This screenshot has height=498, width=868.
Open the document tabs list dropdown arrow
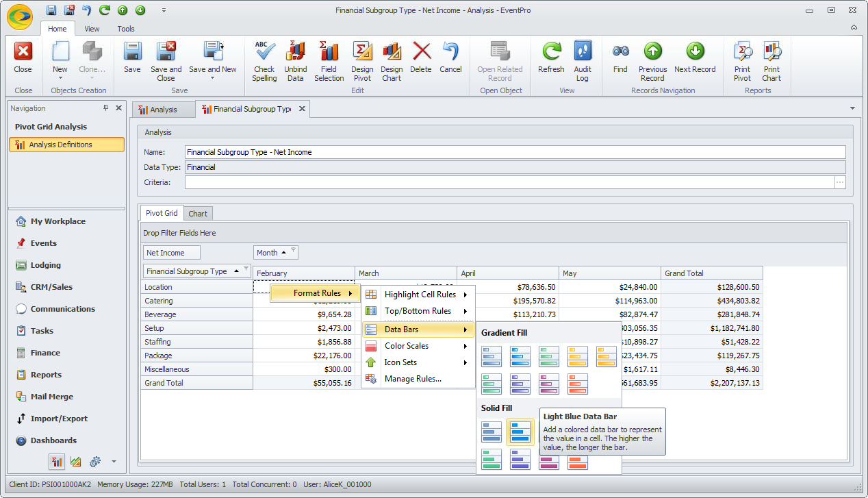(852, 108)
